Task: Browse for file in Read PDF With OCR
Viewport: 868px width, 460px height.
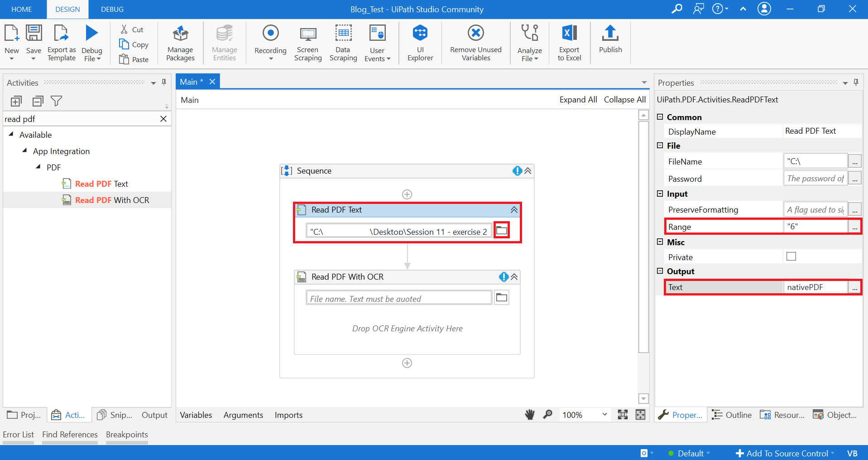Action: point(501,297)
